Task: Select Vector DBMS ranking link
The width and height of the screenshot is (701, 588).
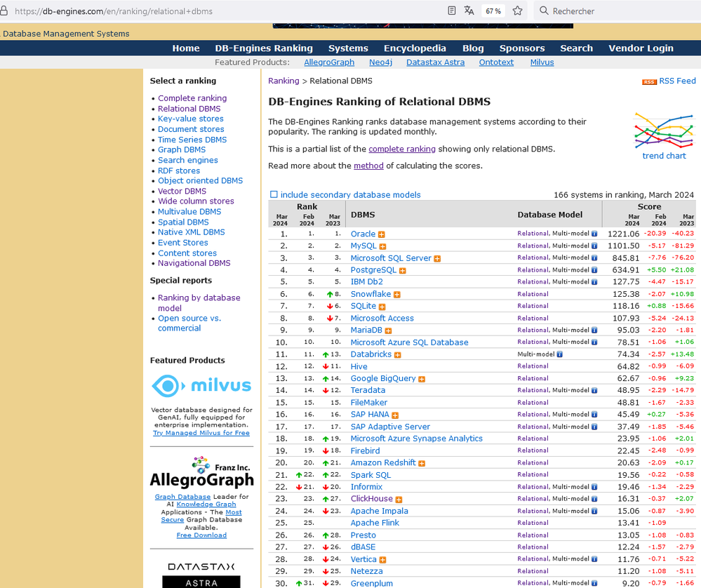Action: point(182,191)
